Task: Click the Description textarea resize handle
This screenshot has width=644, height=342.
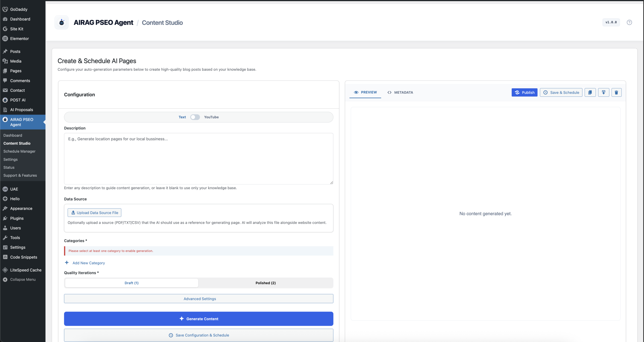Action: pyautogui.click(x=331, y=182)
